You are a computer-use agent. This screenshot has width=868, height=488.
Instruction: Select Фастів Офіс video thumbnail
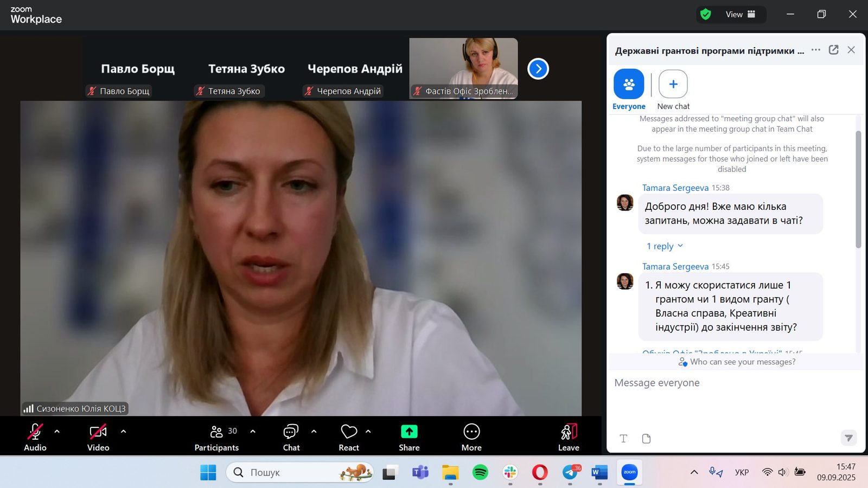click(x=463, y=68)
